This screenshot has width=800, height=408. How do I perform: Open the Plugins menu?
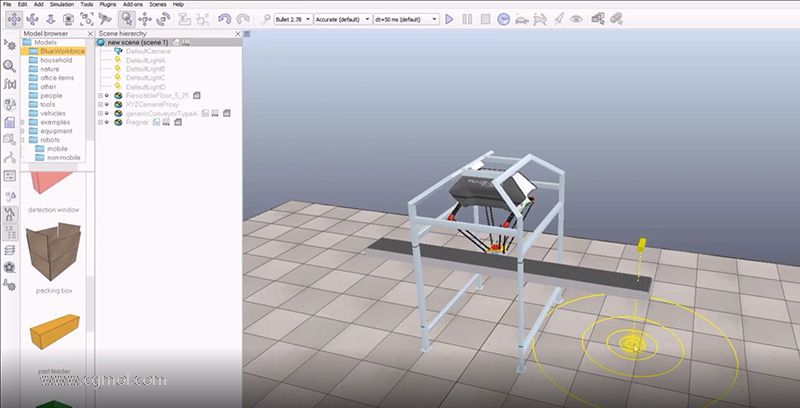pyautogui.click(x=108, y=4)
